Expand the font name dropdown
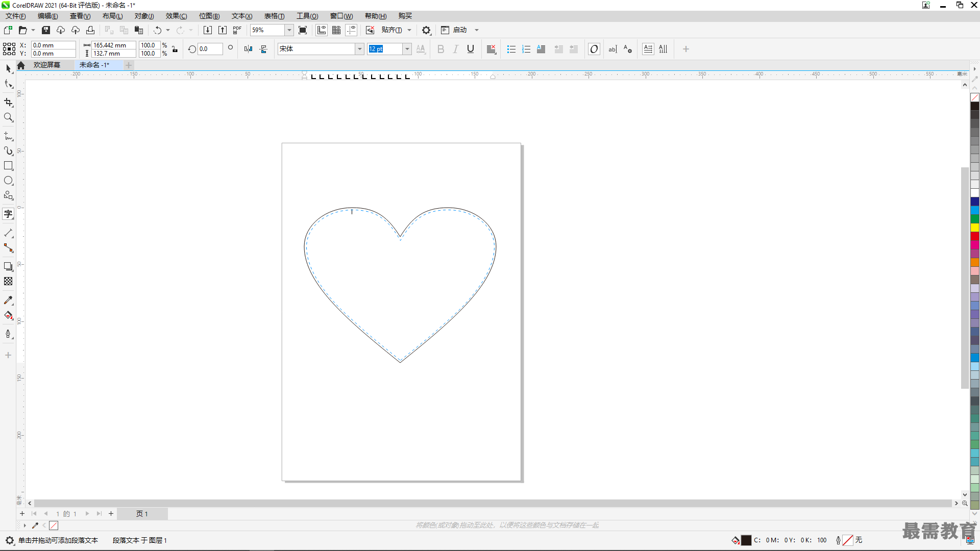Image resolution: width=980 pixels, height=551 pixels. [x=359, y=49]
